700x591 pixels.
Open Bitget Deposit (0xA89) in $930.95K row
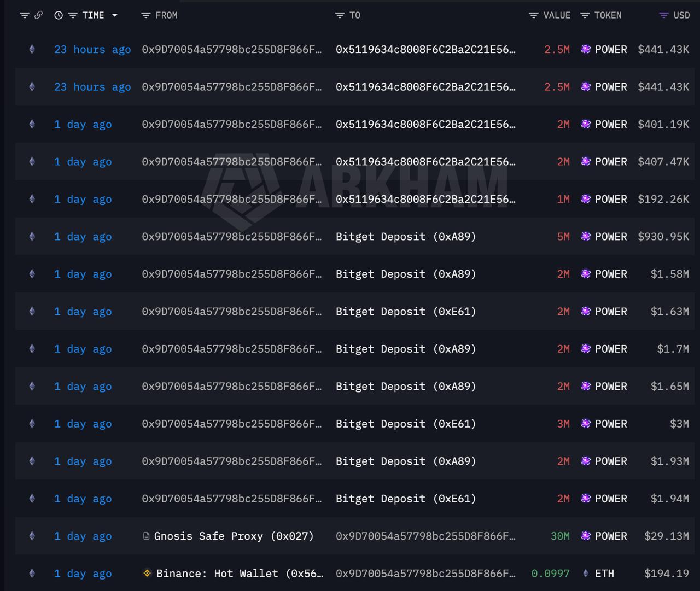click(x=406, y=237)
